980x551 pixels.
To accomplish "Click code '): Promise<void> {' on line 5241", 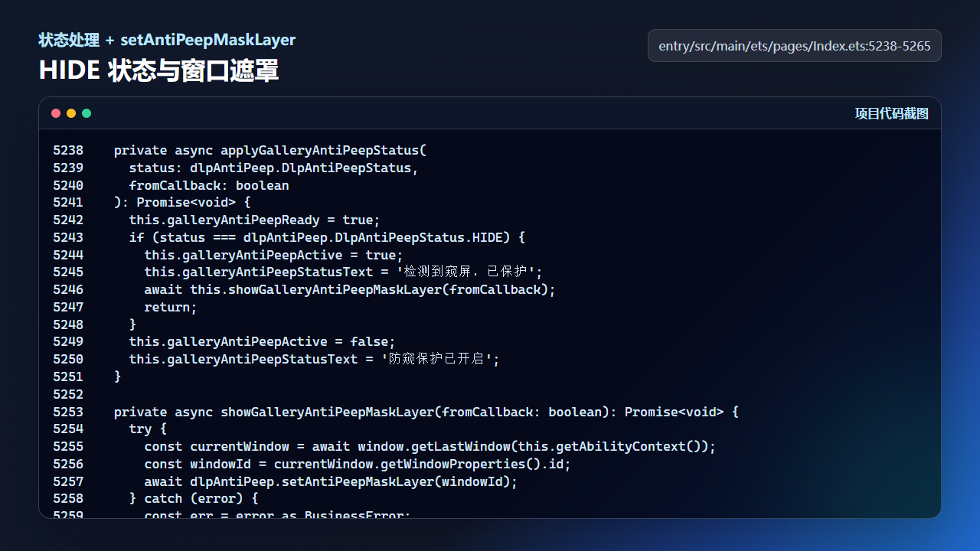I will tap(182, 203).
